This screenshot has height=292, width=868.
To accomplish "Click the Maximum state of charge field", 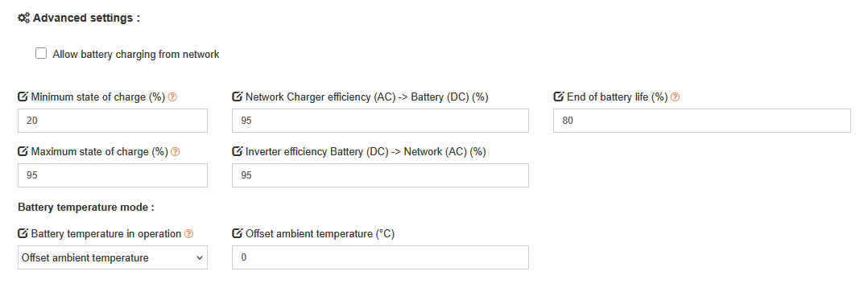I will click(113, 175).
